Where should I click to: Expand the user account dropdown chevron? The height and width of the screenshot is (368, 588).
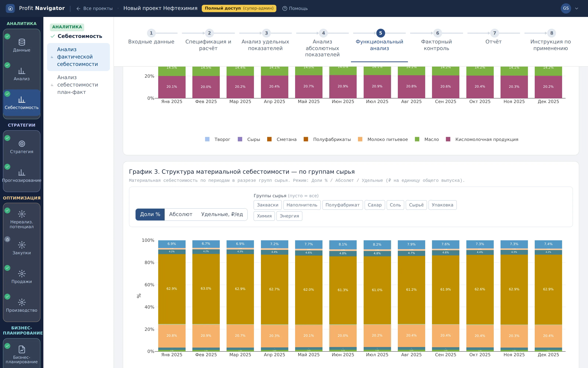(577, 8)
